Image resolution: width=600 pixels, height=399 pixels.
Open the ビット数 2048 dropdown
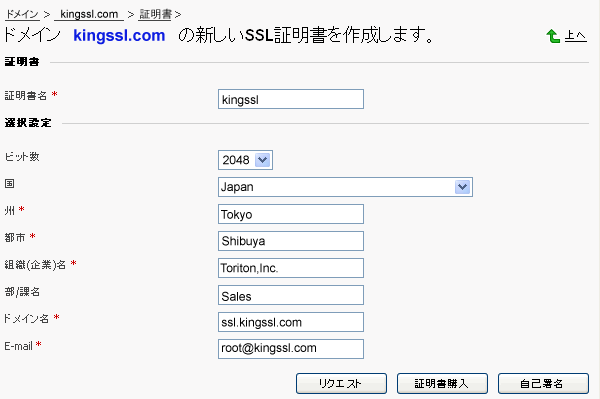245,160
